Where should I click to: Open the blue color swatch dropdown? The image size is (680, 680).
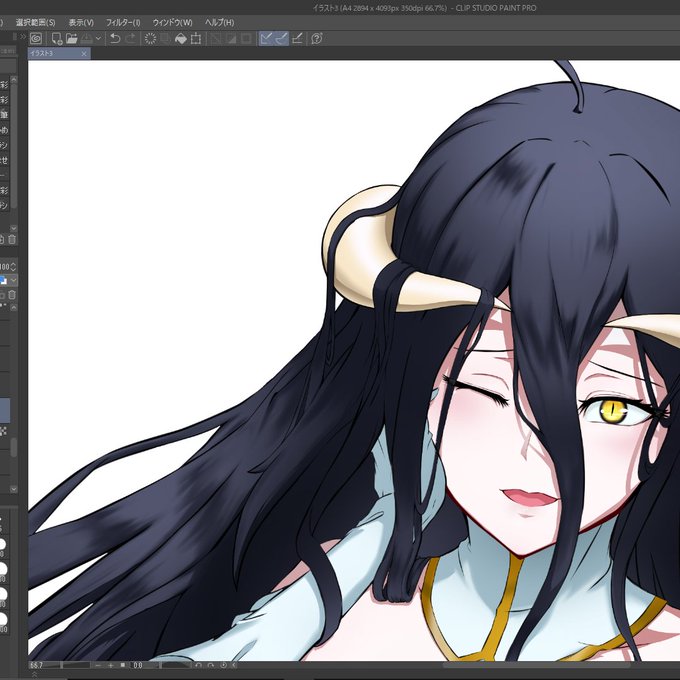point(13,281)
